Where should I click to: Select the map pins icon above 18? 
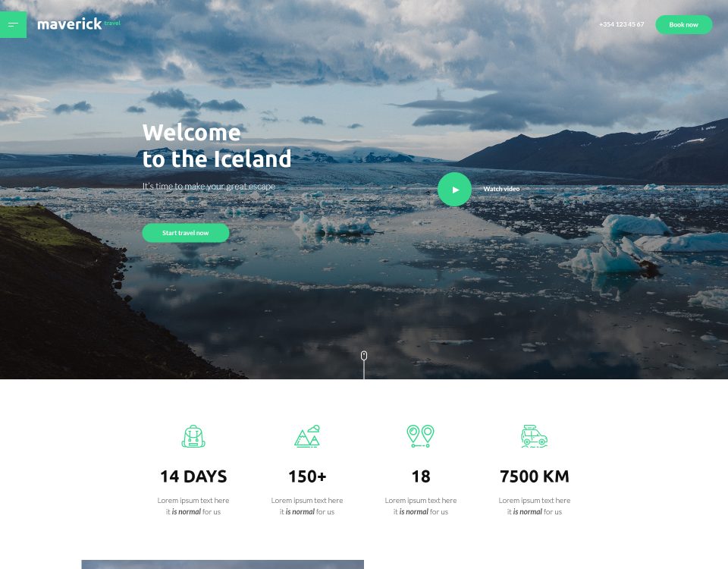[421, 436]
